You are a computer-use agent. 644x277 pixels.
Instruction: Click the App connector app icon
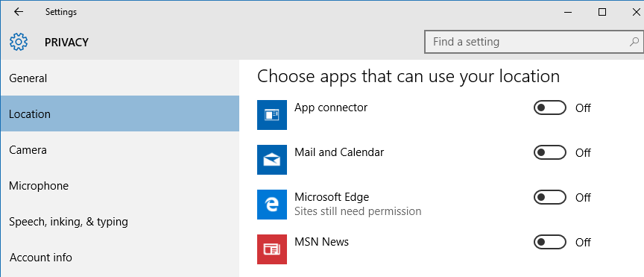272,115
